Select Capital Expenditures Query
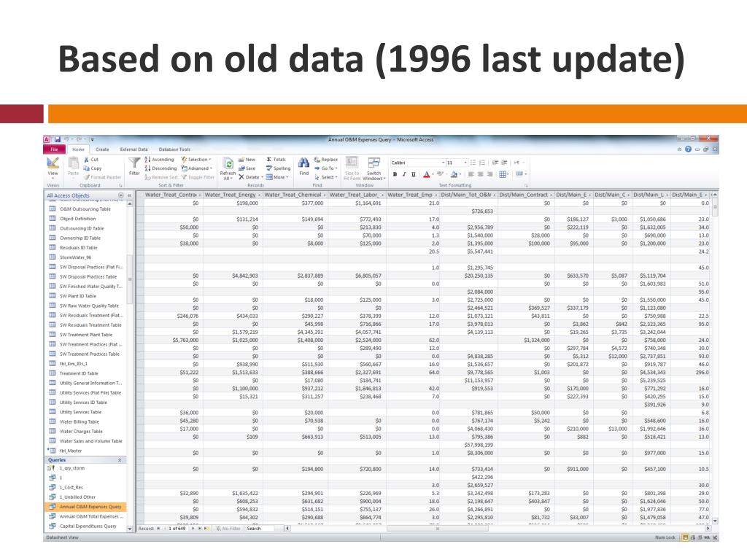Viewport: 747px width, 560px height. [x=85, y=526]
